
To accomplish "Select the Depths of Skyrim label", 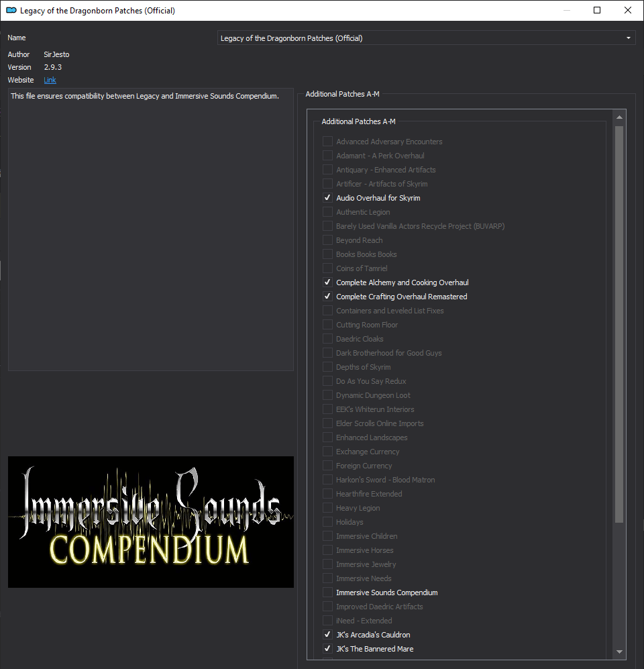I will [x=364, y=367].
